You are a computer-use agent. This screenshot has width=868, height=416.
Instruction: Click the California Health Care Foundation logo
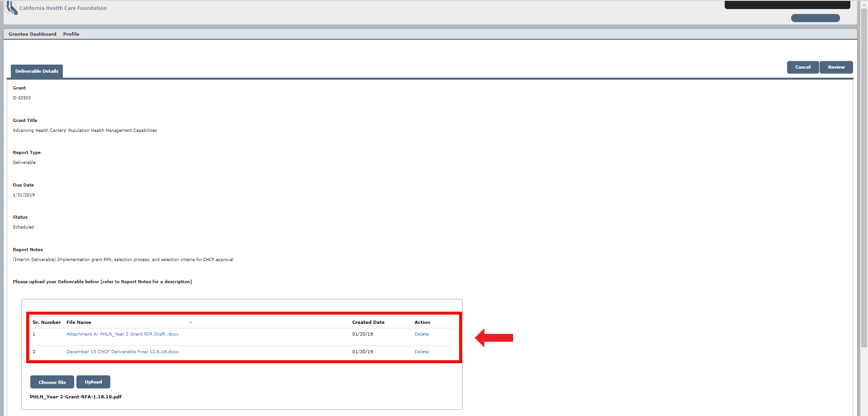click(55, 8)
